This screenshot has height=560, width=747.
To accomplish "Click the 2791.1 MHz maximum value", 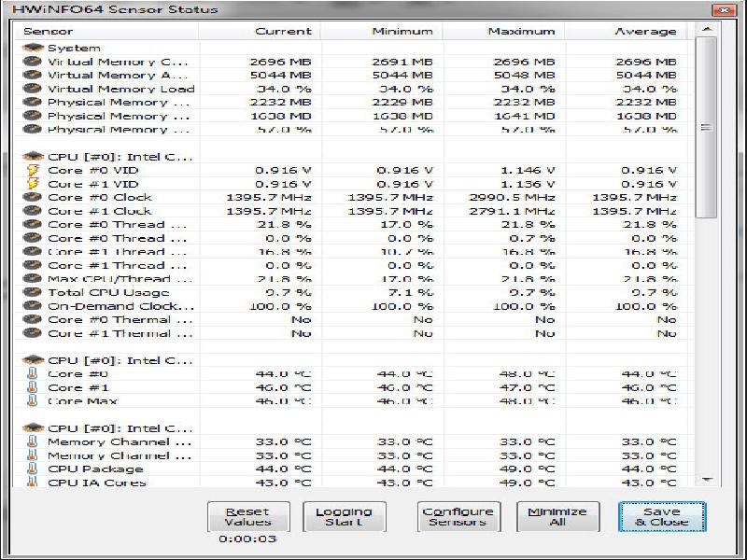I will point(512,211).
